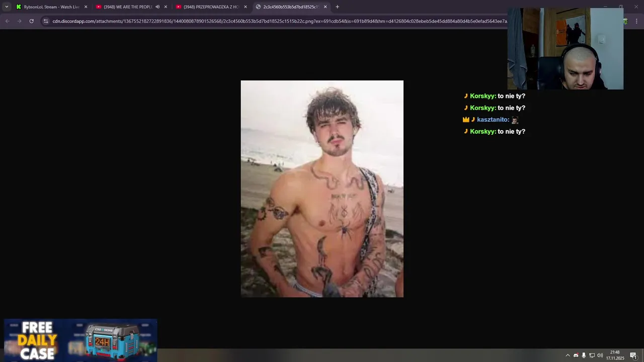Click the Kick favicon on RybsonLoL tab
The width and height of the screenshot is (644, 362).
(x=19, y=7)
